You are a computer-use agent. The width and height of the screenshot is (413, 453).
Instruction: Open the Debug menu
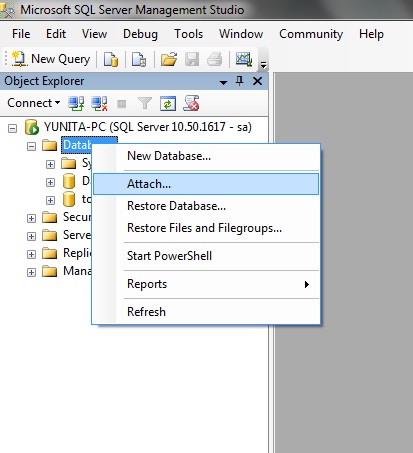[x=140, y=34]
